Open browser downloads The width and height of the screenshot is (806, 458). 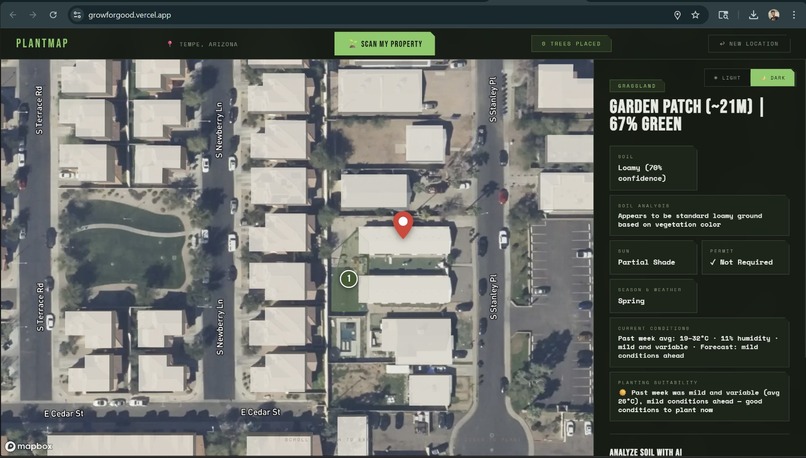[x=753, y=15]
